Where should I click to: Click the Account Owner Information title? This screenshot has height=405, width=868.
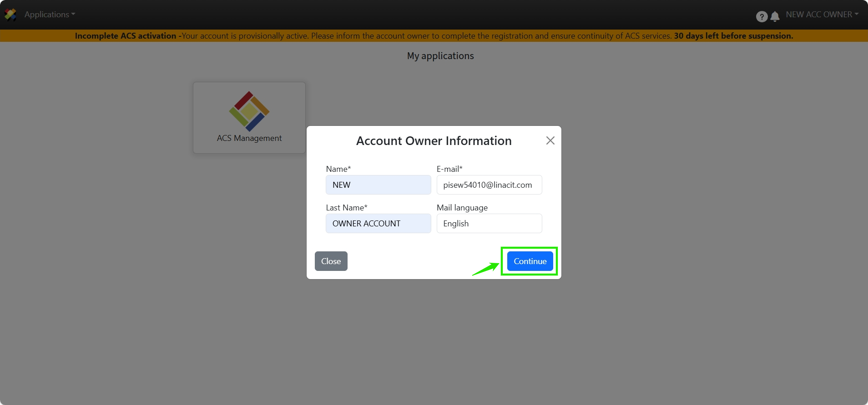pyautogui.click(x=434, y=141)
